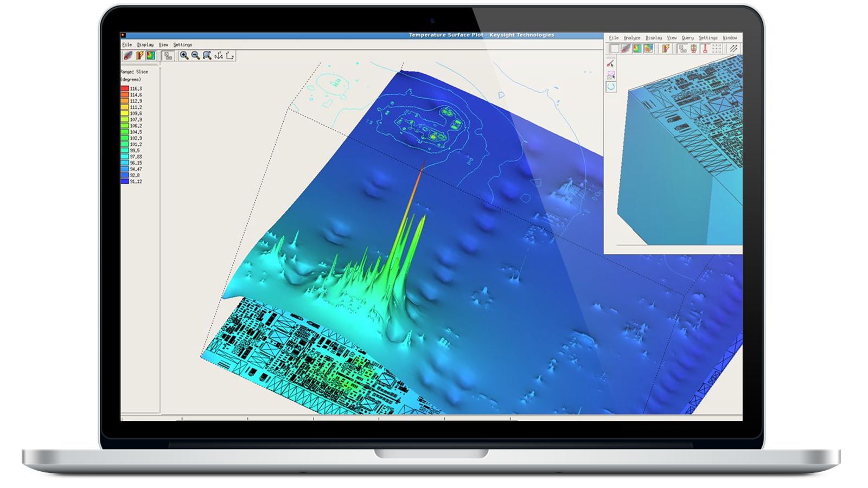
Task: Open the Window menu in the right window
Action: click(x=730, y=38)
